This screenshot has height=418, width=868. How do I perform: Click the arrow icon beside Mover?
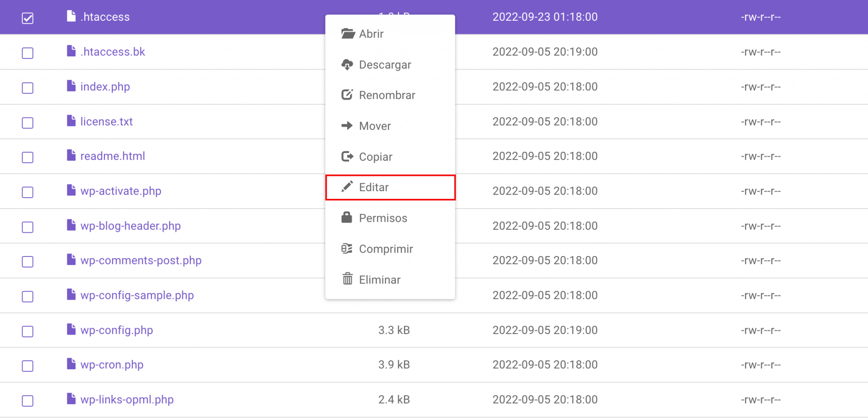(348, 125)
